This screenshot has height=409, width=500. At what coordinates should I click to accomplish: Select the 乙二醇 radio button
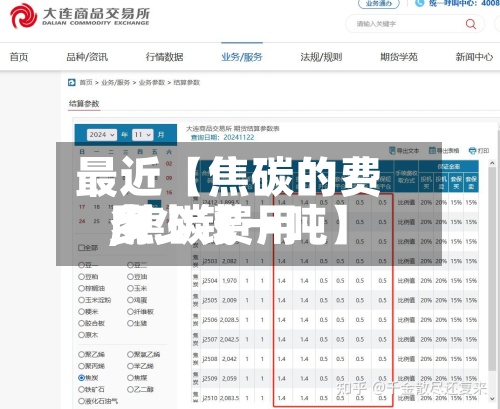point(130,389)
